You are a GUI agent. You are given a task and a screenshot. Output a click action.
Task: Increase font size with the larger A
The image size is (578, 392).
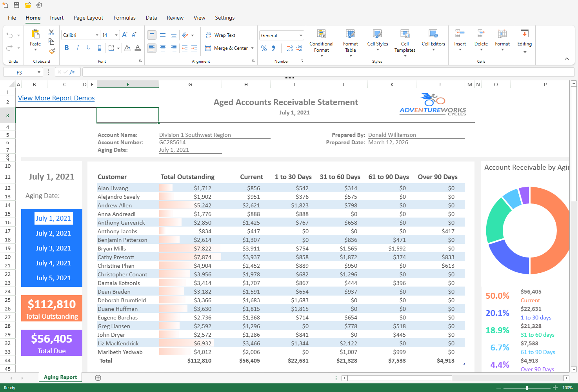tap(125, 35)
